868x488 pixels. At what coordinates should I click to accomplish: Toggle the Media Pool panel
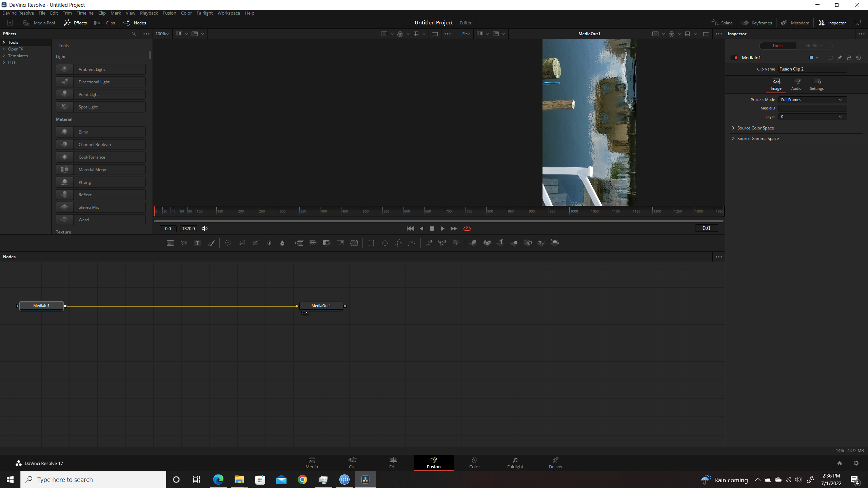coord(39,23)
